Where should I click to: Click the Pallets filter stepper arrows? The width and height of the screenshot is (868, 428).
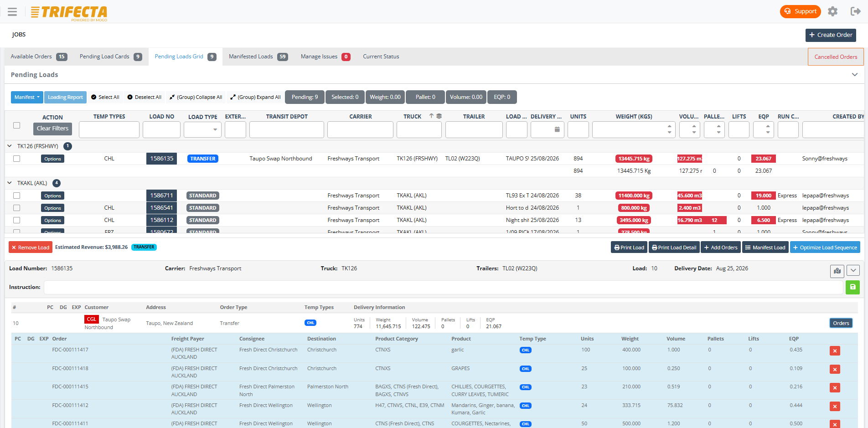pyautogui.click(x=718, y=129)
